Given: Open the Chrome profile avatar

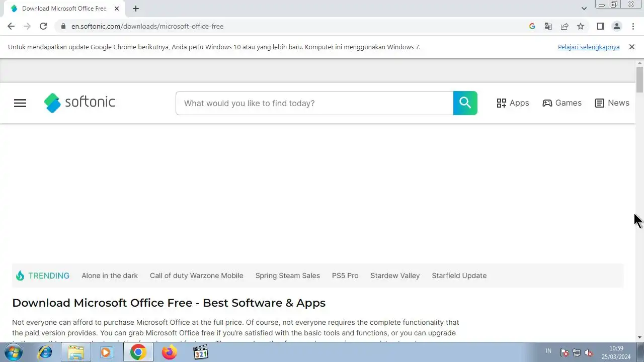Looking at the screenshot, I should [617, 26].
